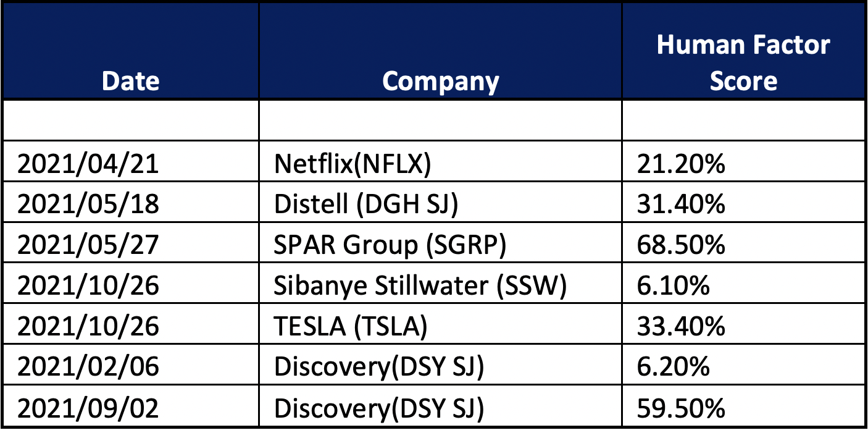This screenshot has height=430, width=868.
Task: Select the 2021/02/06 date cell
Action: point(88,368)
